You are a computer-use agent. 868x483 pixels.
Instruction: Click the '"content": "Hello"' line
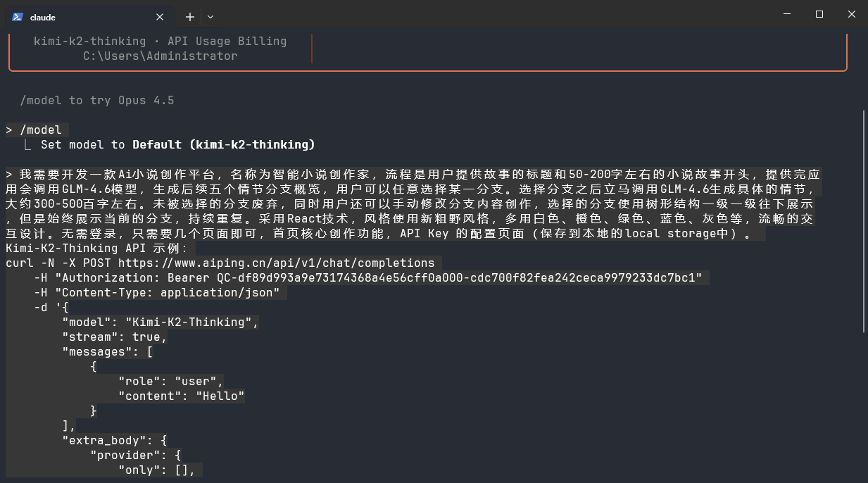coord(182,396)
